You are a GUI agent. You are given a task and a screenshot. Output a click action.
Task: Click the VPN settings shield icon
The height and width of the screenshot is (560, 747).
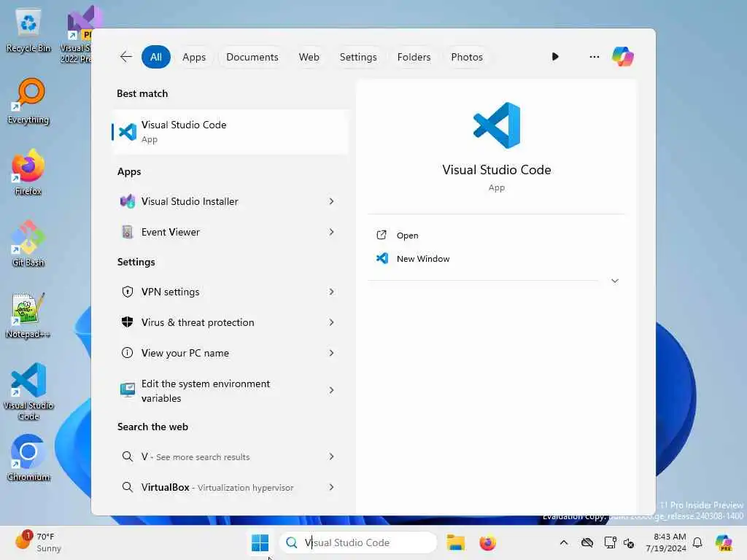(x=127, y=292)
